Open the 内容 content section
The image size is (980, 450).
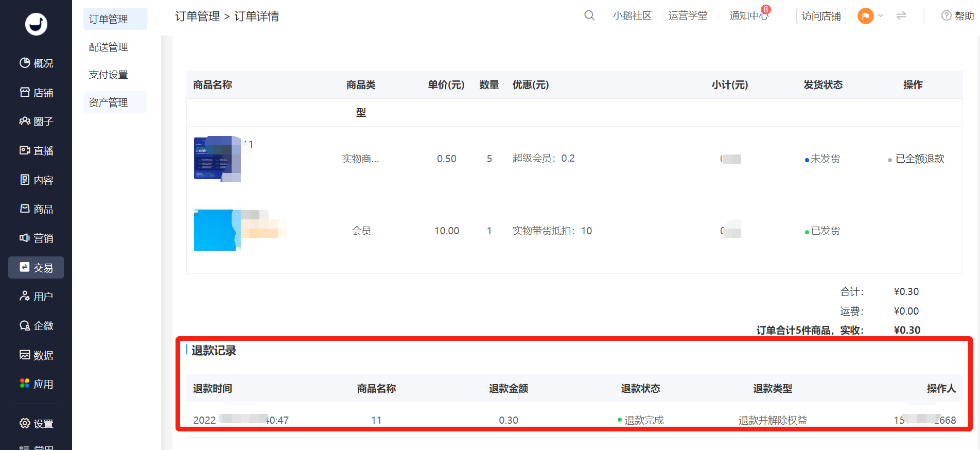pyautogui.click(x=36, y=180)
